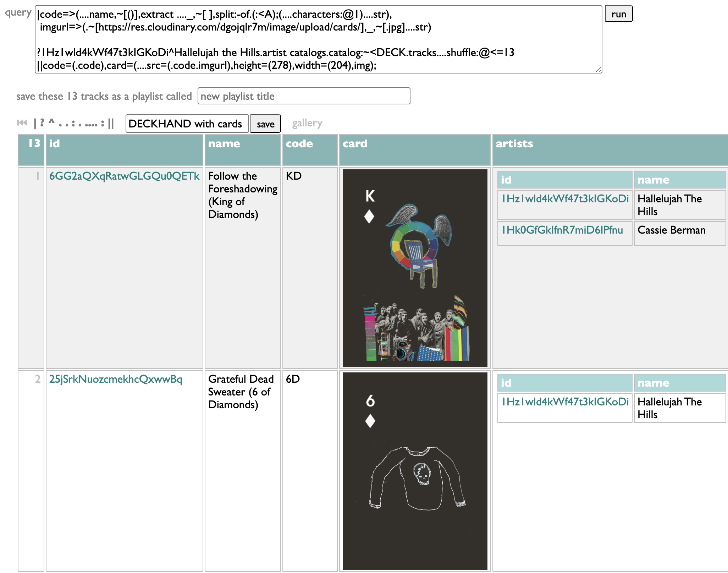
Task: Select the '?' step in the query breadcrumb
Action: [42, 123]
